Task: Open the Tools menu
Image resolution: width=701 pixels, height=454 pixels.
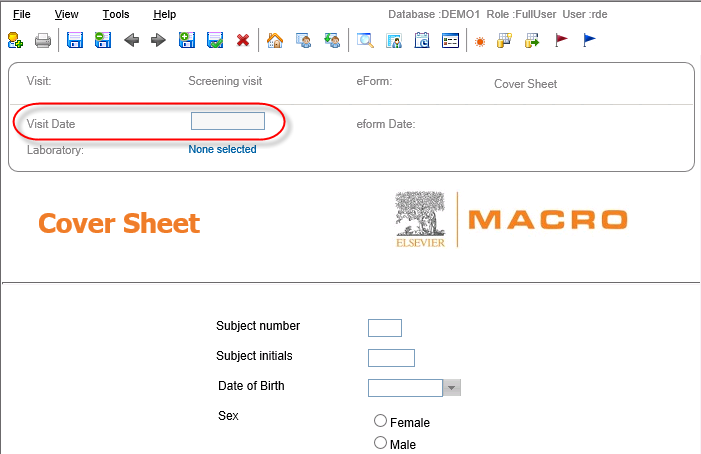Action: tap(116, 14)
